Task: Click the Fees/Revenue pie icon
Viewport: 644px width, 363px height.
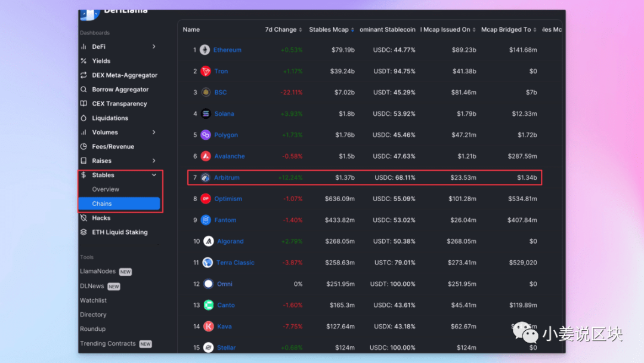Action: click(84, 146)
